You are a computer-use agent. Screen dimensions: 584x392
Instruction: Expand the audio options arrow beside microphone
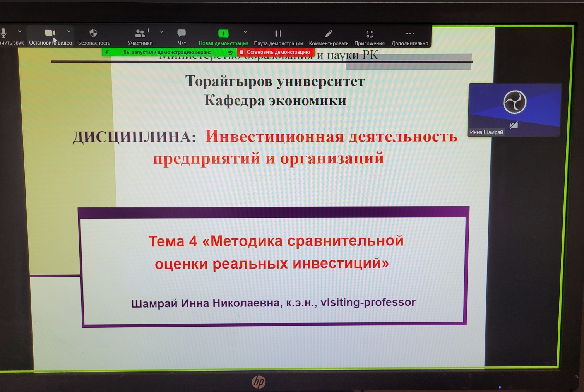[x=20, y=31]
